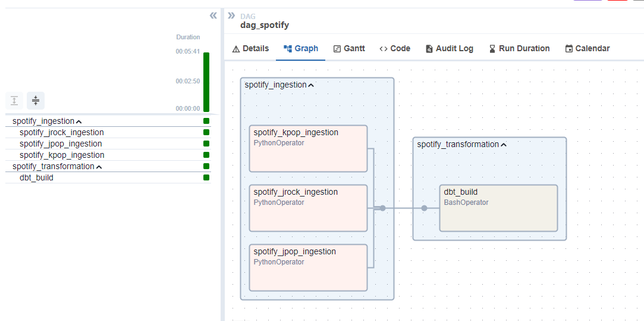View the Code tab
This screenshot has height=321, width=644.
tap(395, 49)
